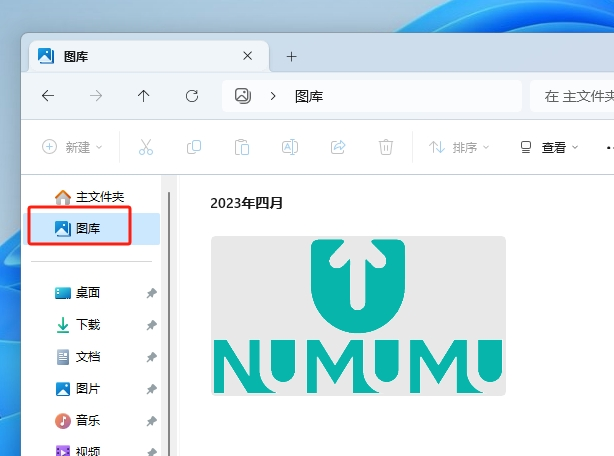Click the pin icon next to 桌面
Screen dimensions: 614x456
pos(152,293)
